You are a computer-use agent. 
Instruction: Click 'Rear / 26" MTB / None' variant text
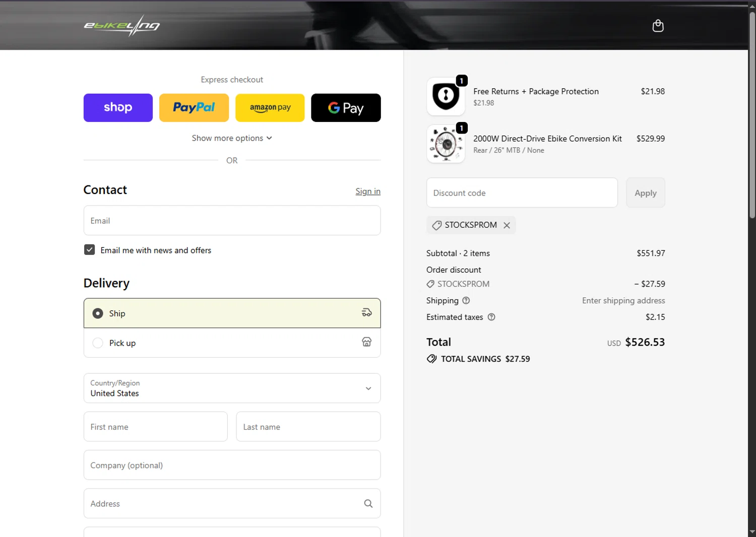pos(509,150)
